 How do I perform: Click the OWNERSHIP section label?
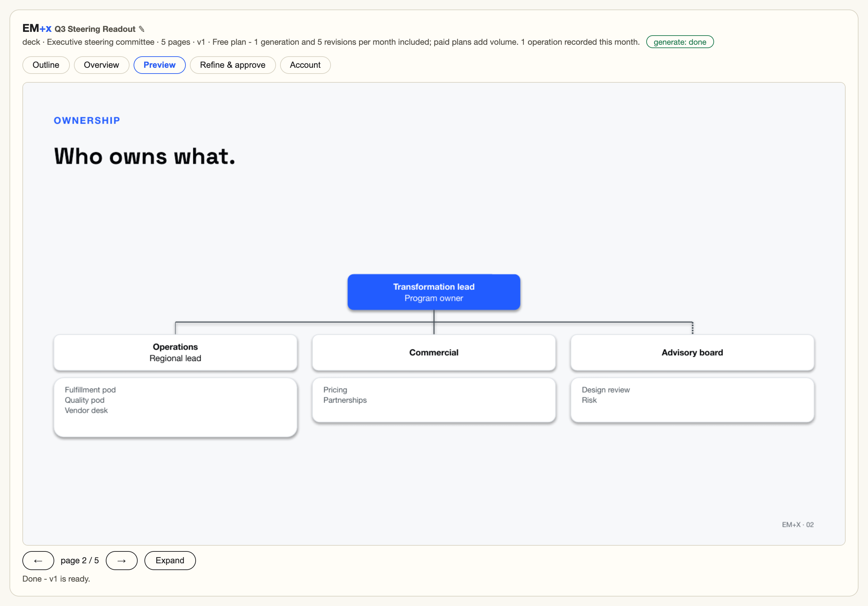click(87, 121)
